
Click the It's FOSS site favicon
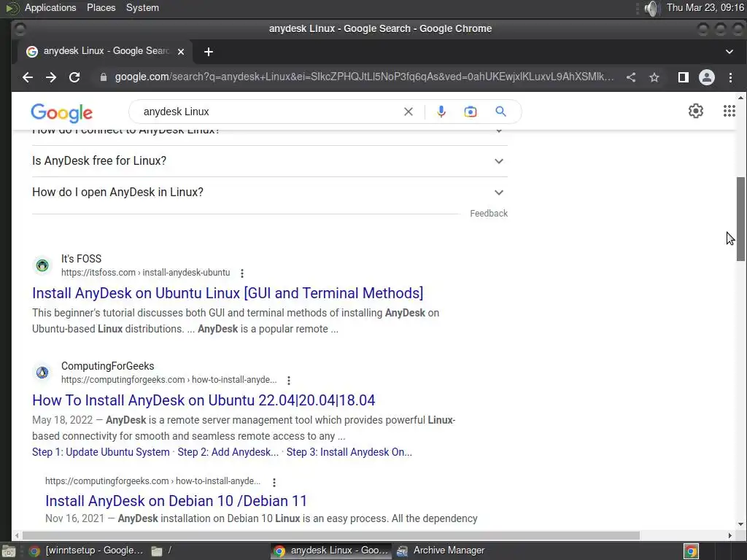tap(42, 265)
